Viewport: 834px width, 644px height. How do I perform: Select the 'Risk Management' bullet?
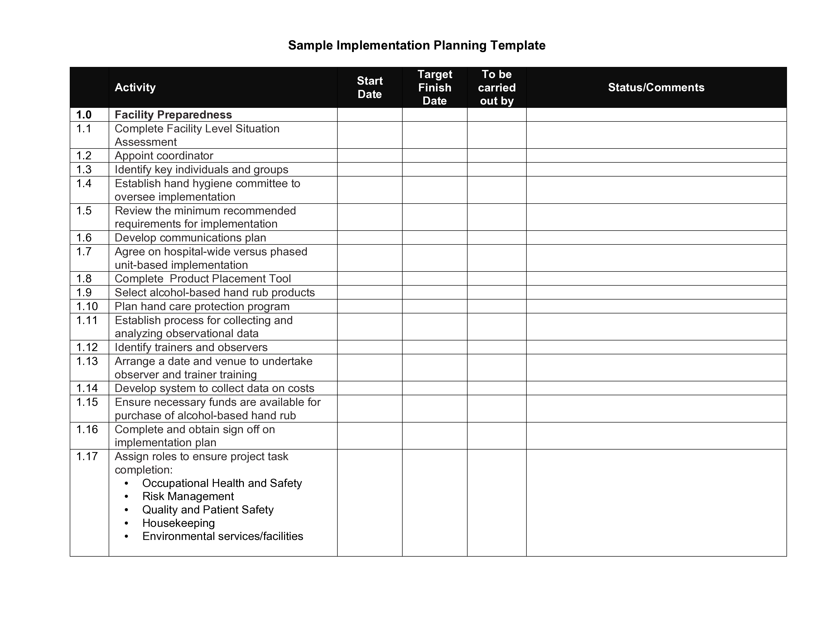coord(188,496)
